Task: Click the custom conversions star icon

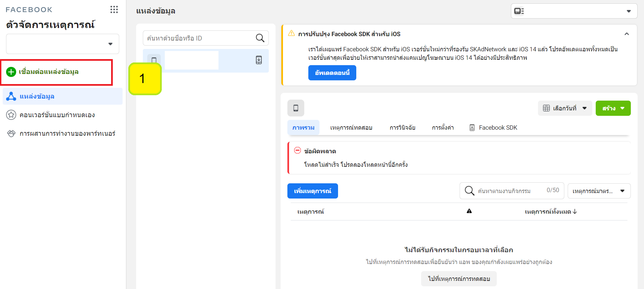Action: (11, 115)
